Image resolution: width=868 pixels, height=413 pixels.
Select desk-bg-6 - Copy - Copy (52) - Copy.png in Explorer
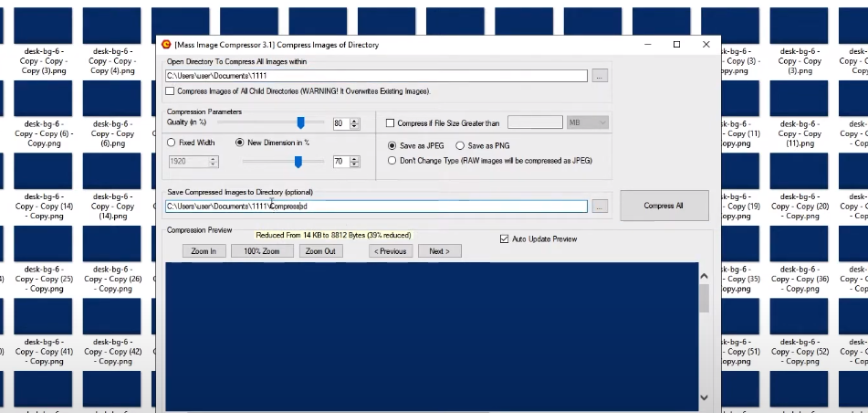[x=800, y=333]
